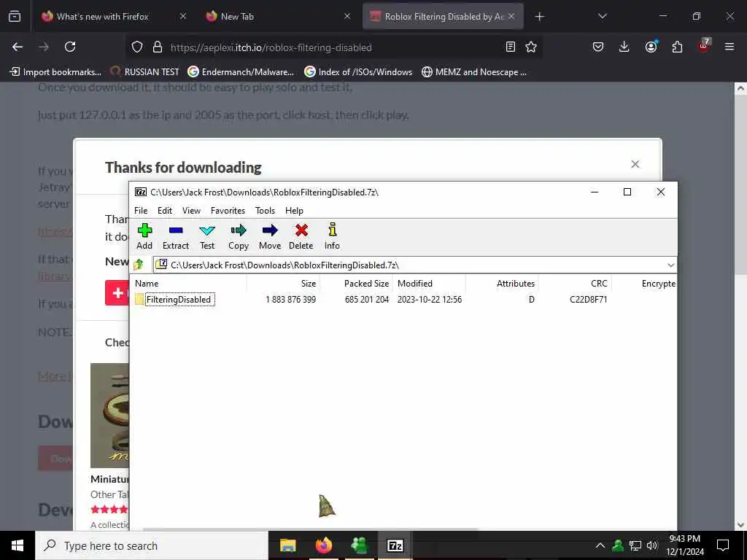Open MEMZ and Noescape bookmark

pyautogui.click(x=474, y=72)
